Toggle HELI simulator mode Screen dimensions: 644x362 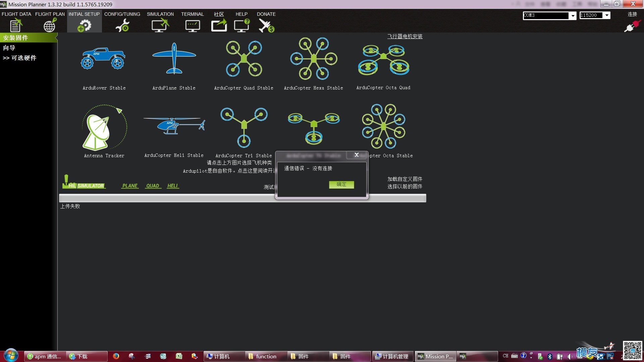[172, 185]
